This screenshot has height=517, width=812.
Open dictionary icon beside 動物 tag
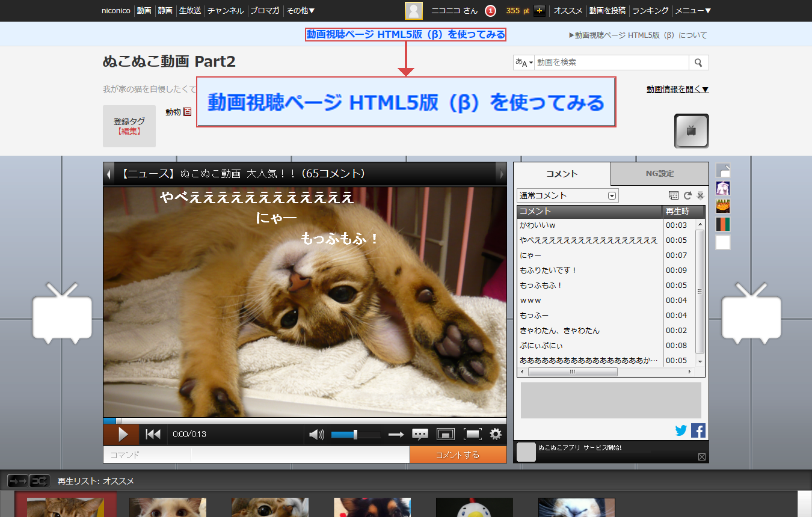(x=187, y=112)
